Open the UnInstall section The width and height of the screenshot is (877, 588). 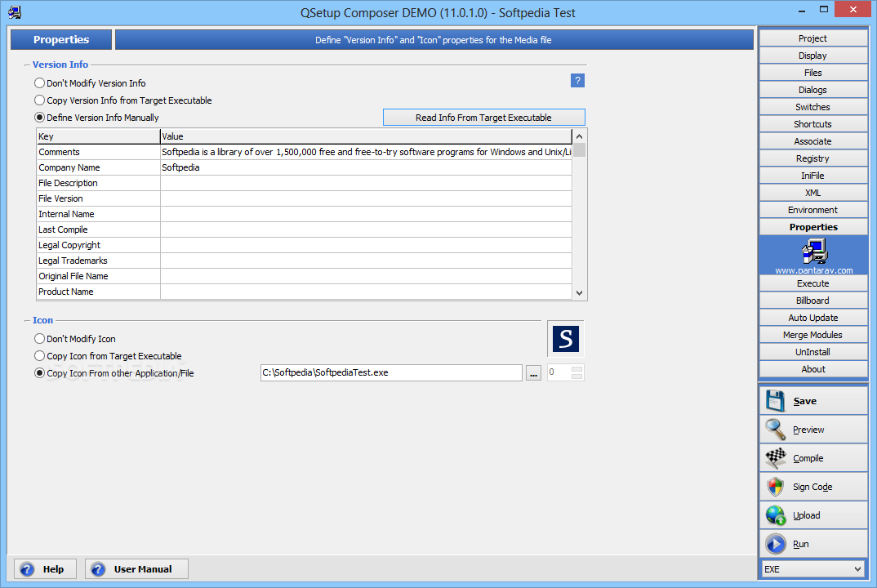pos(812,352)
